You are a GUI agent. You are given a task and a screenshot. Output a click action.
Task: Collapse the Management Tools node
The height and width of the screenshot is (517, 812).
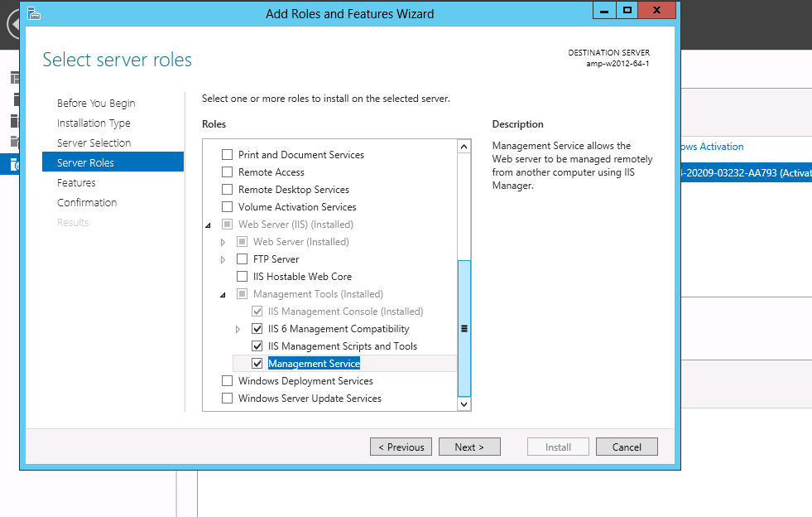pyautogui.click(x=223, y=294)
